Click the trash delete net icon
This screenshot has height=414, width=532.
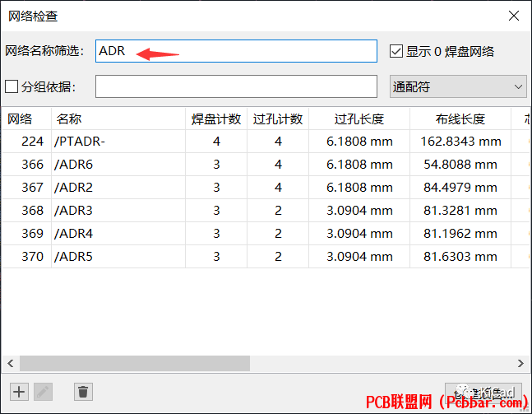point(83,392)
